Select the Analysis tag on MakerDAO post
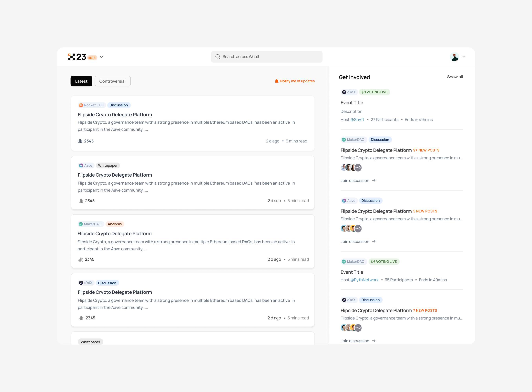 point(115,224)
